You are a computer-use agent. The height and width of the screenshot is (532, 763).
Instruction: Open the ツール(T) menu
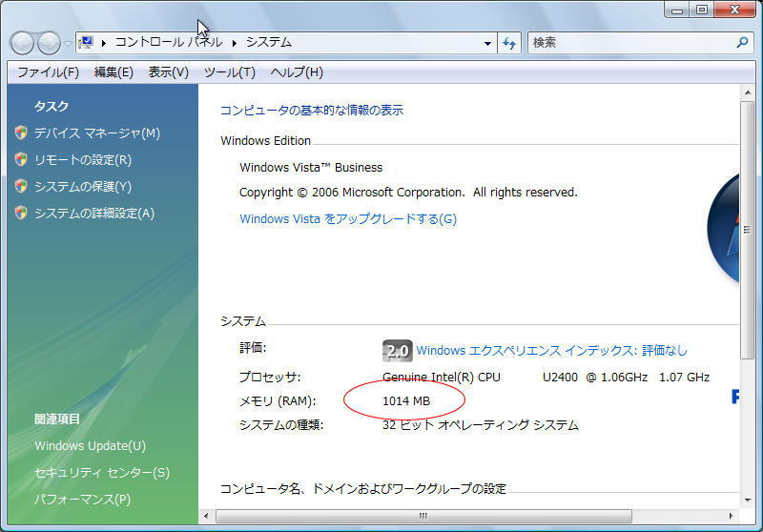point(229,72)
